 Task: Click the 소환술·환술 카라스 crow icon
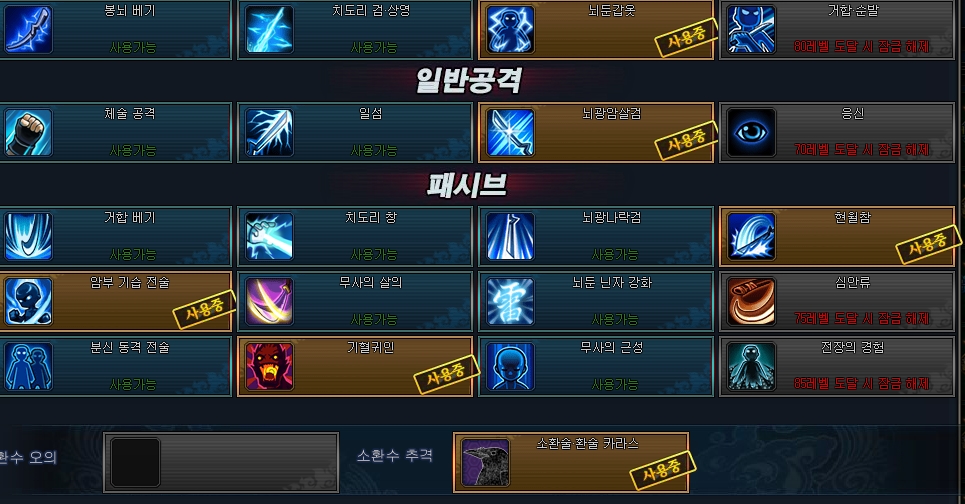[x=485, y=463]
